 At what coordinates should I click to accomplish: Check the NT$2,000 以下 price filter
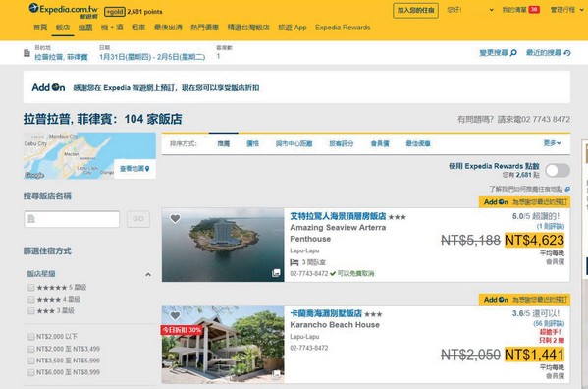[31, 337]
